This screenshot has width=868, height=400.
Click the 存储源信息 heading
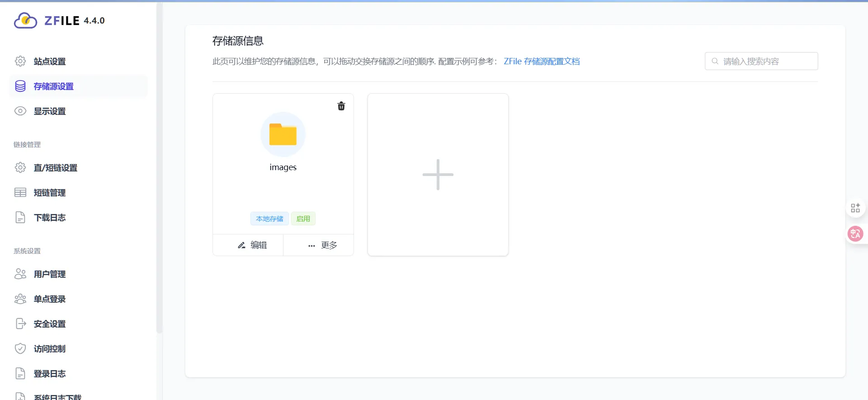tap(238, 41)
